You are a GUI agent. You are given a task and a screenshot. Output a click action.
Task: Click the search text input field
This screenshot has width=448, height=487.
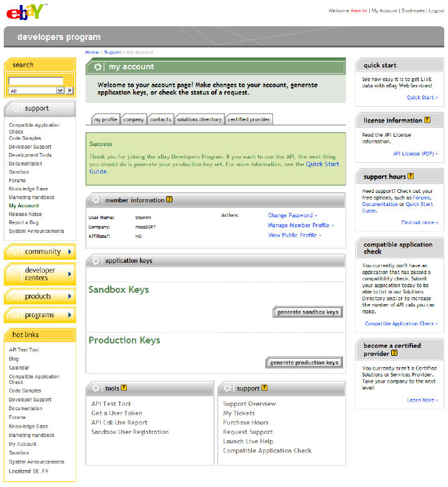(36, 81)
